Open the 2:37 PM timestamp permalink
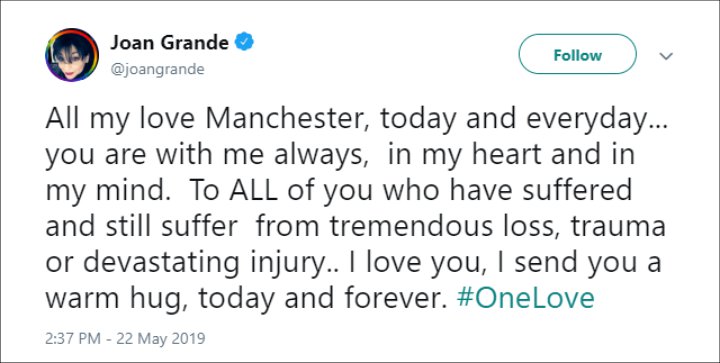This screenshot has width=720, height=363. click(73, 339)
